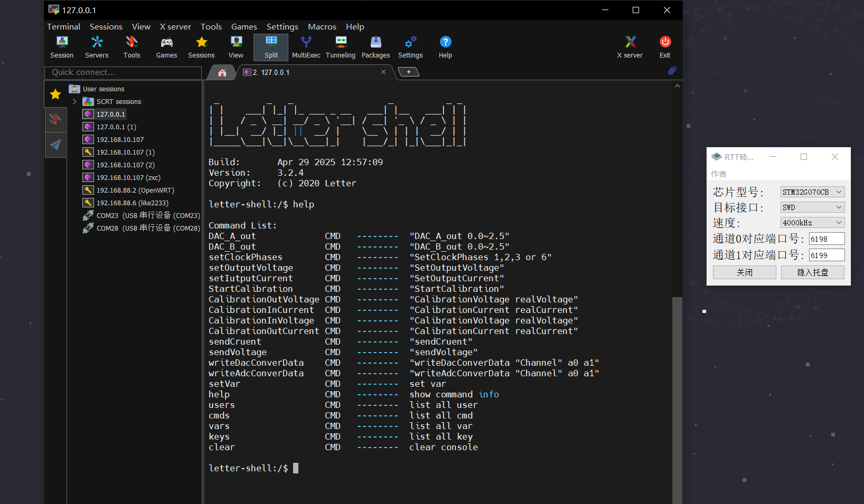The height and width of the screenshot is (504, 864).
Task: Open the Games toolbar icon
Action: (166, 47)
